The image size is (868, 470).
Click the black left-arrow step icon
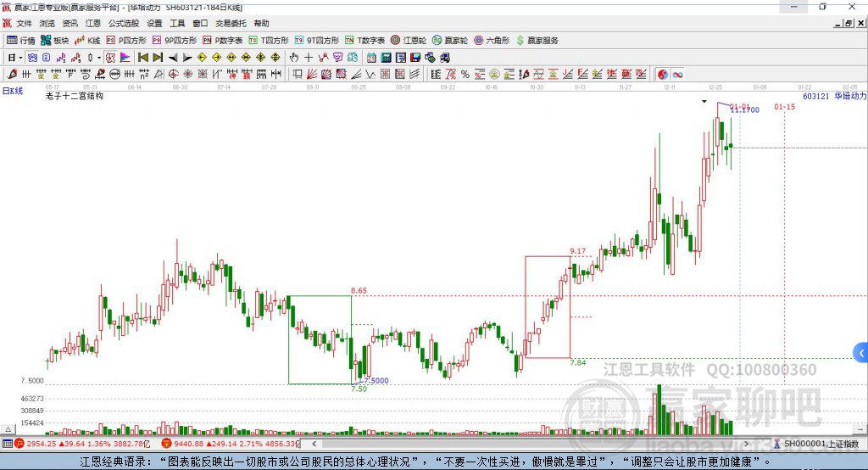coord(173,58)
